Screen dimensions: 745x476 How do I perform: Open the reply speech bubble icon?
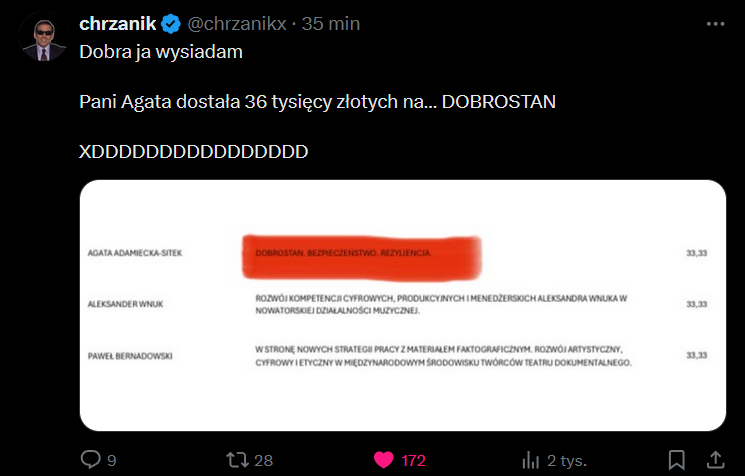pos(90,460)
